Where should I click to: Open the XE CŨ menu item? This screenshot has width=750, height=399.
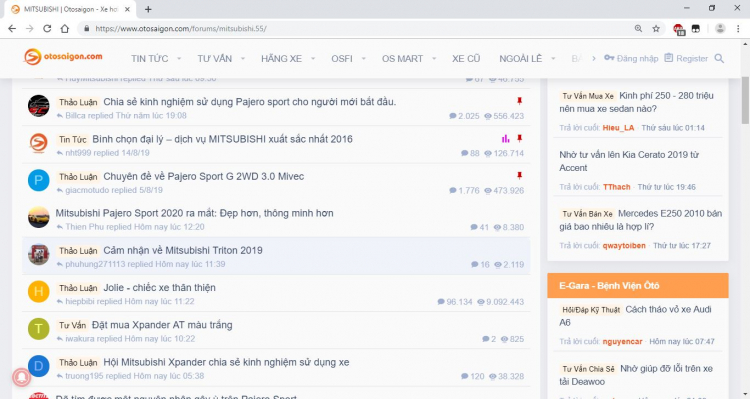[466, 59]
